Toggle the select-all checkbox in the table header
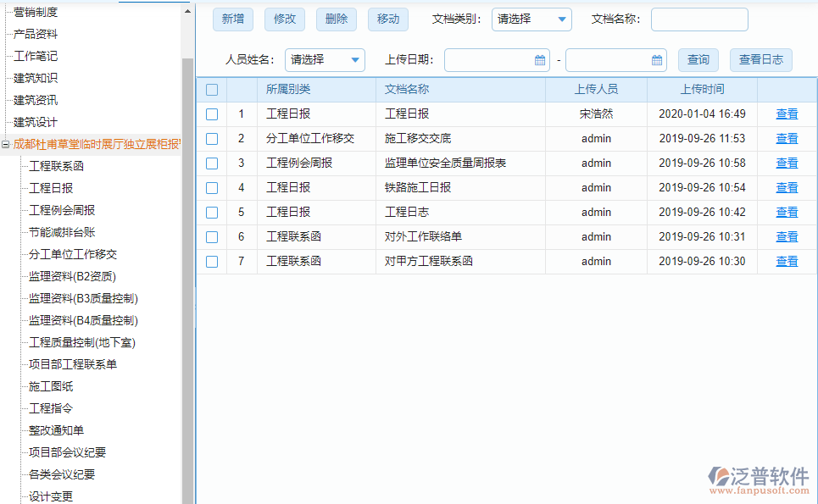Viewport: 818px width, 504px height. pyautogui.click(x=211, y=89)
